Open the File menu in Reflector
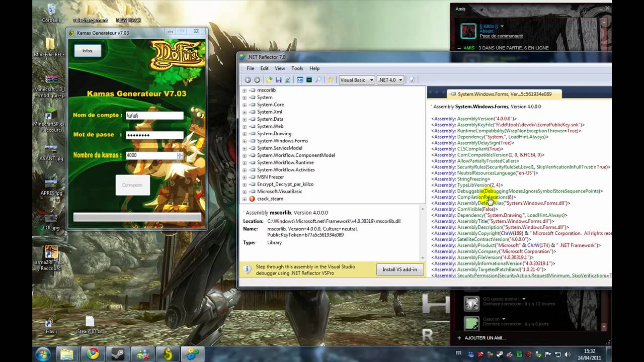The image size is (644, 362). (x=250, y=68)
